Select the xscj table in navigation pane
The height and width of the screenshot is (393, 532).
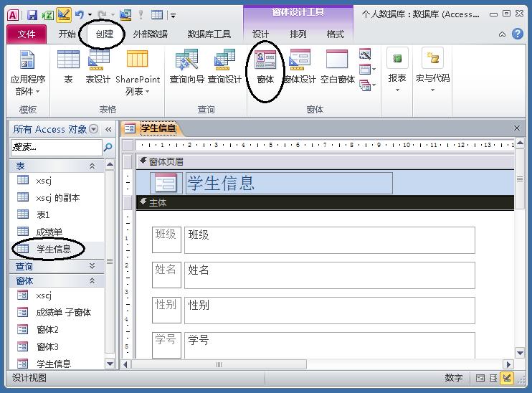click(x=57, y=181)
